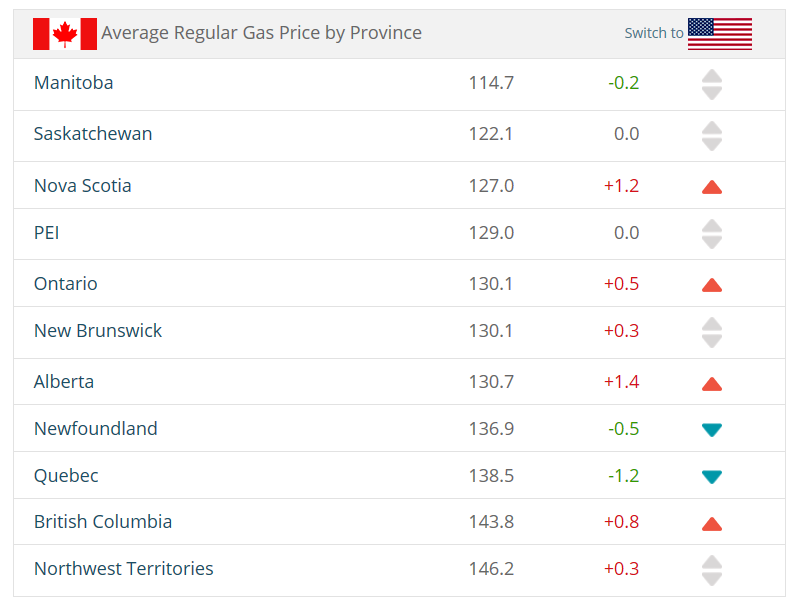This screenshot has height=610, width=793.
Task: Click Quebec's teal down trend arrow
Action: coord(712,477)
